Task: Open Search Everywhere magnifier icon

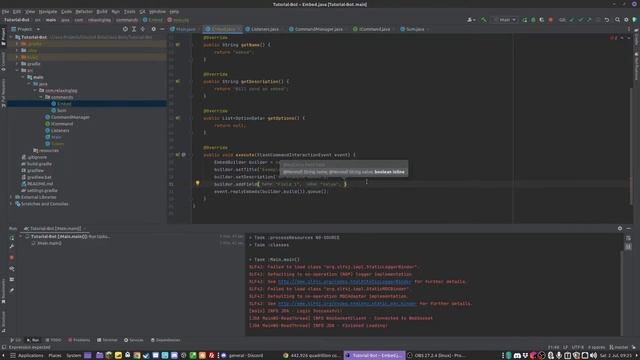Action: (618, 20)
